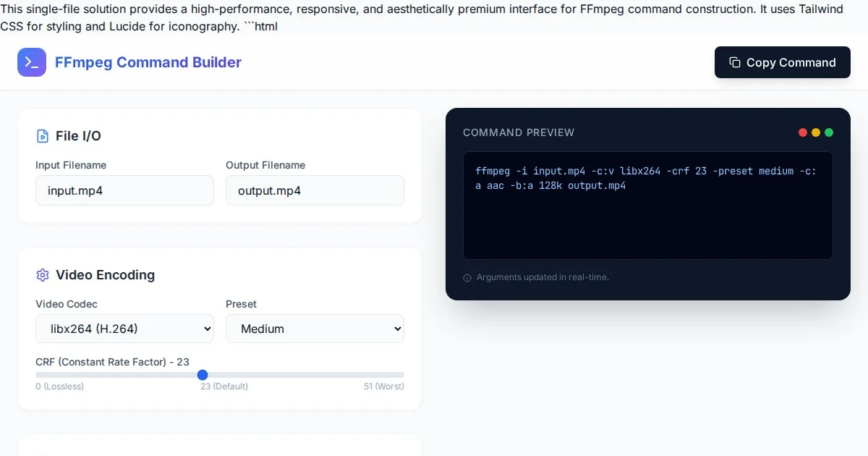Click the generated ffmpeg command text
Image resolution: width=868 pixels, height=456 pixels.
point(645,179)
